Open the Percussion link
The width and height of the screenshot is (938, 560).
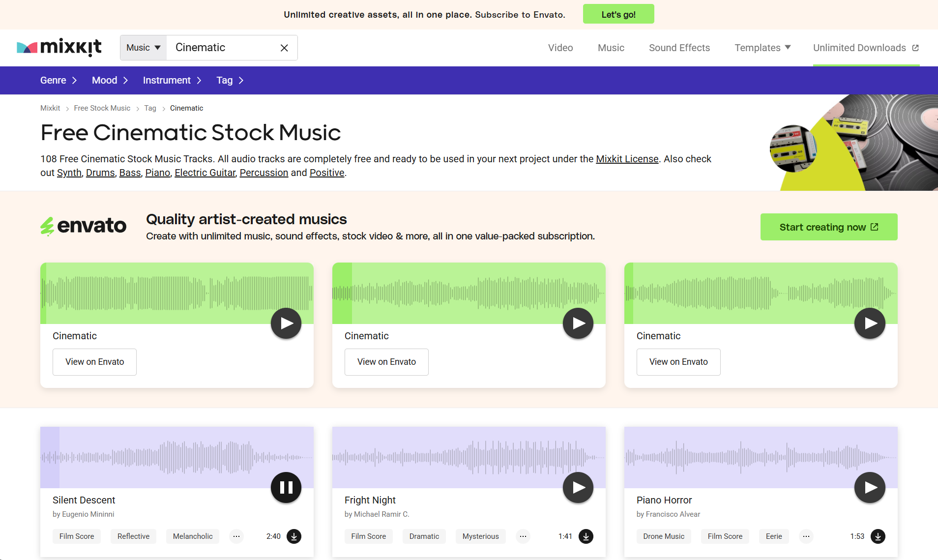coord(264,173)
